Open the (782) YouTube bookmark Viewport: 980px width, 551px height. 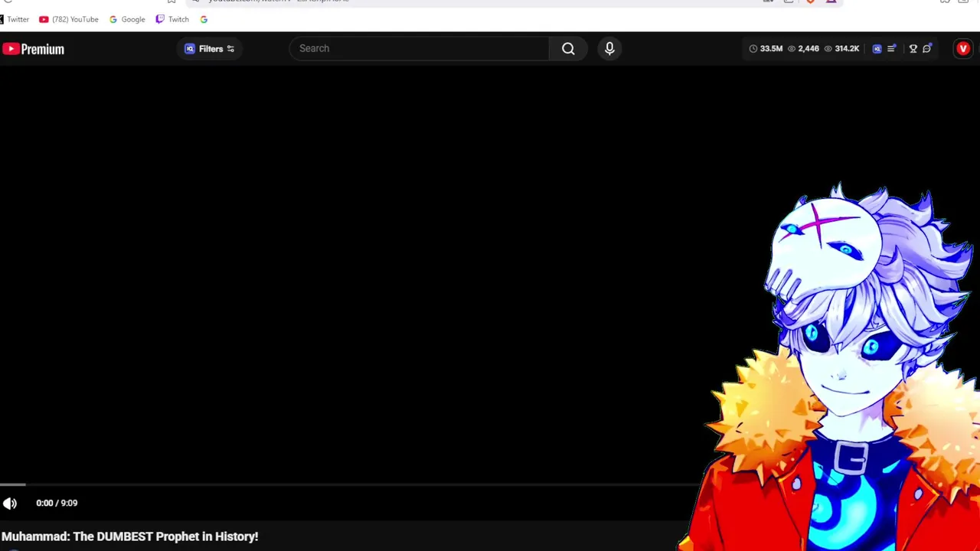coord(69,19)
